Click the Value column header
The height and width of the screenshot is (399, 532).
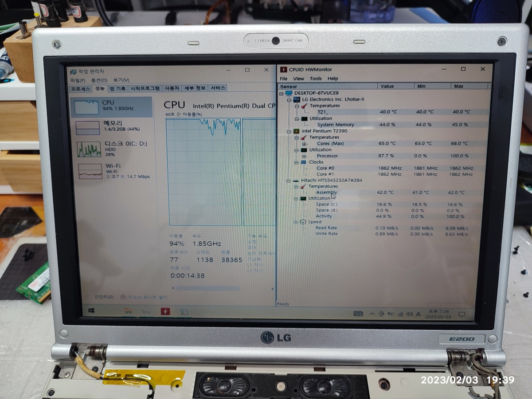click(396, 86)
